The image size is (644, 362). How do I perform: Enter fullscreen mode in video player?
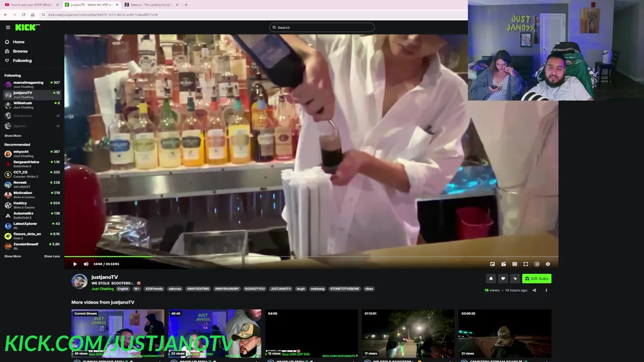(x=526, y=264)
